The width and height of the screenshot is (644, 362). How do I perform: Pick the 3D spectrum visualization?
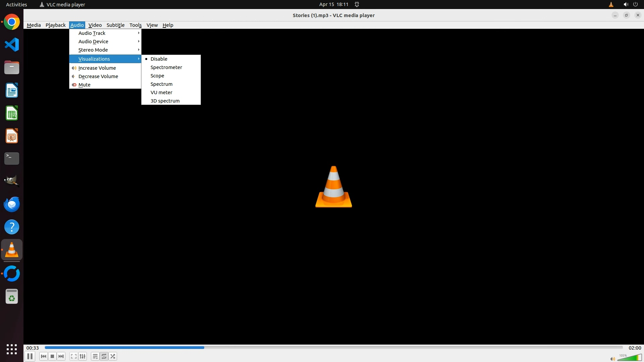(165, 101)
